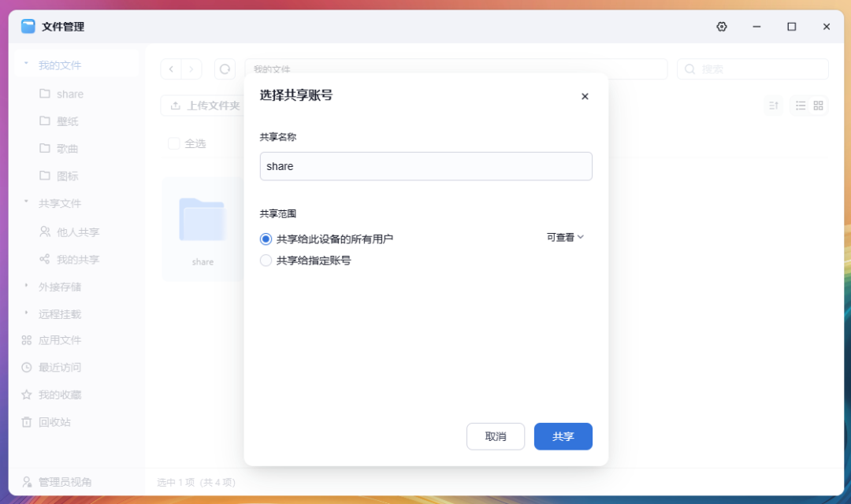
Task: Open 最近访问 in sidebar
Action: coord(60,367)
